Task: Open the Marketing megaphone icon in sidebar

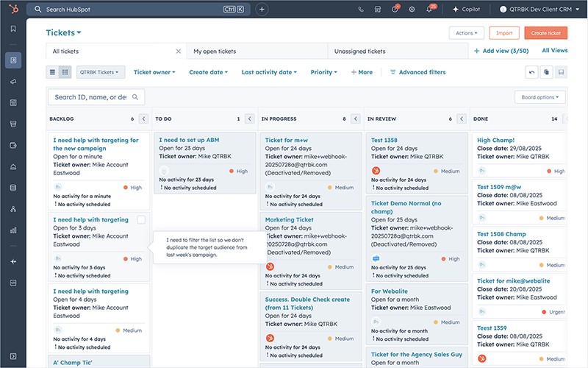Action: pos(13,82)
